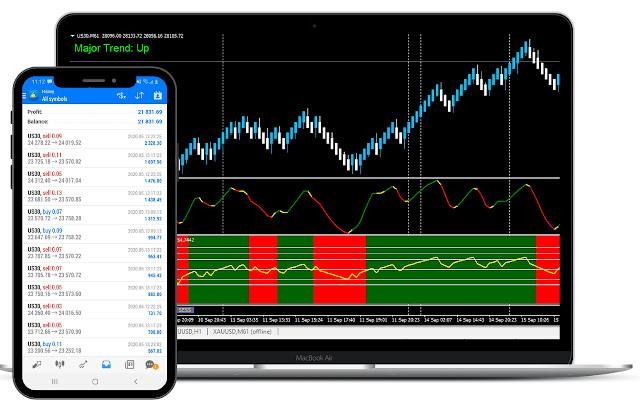Click the Major Trend: Up label
This screenshot has width=640, height=400.
point(111,48)
